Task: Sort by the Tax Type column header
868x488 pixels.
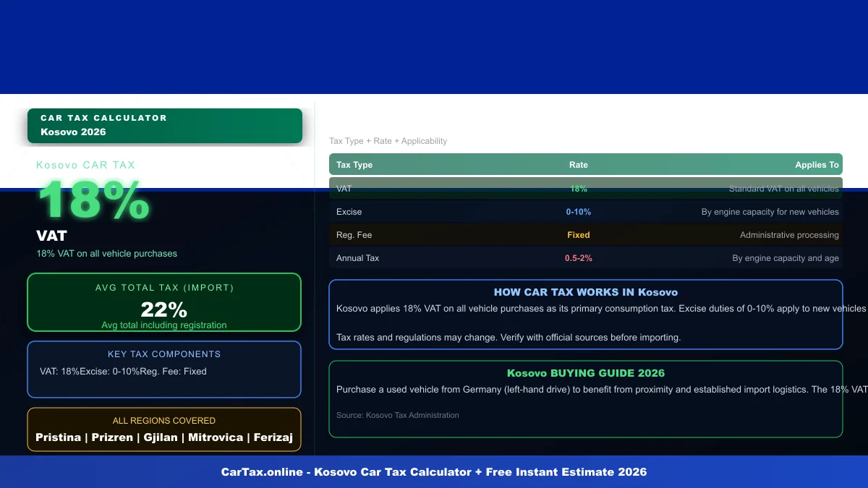Action: (354, 164)
